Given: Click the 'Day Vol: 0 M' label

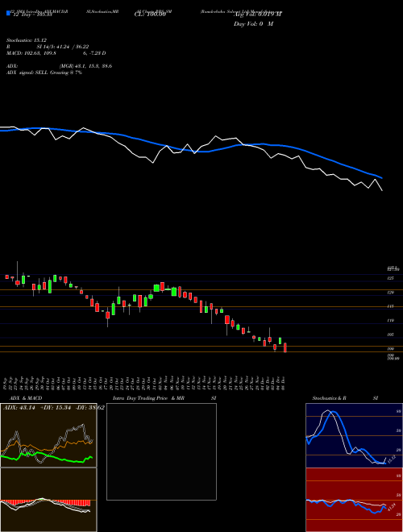Looking at the screenshot, I should (x=253, y=24).
